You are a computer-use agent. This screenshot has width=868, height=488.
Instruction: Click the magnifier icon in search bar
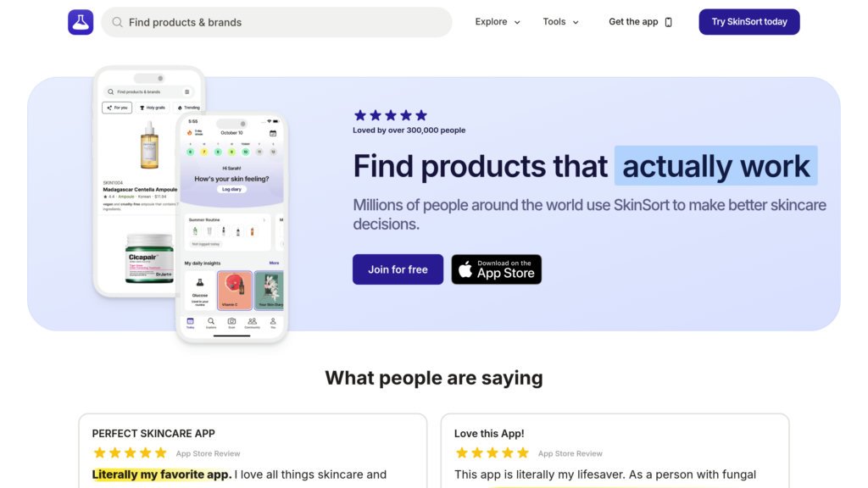click(x=118, y=22)
